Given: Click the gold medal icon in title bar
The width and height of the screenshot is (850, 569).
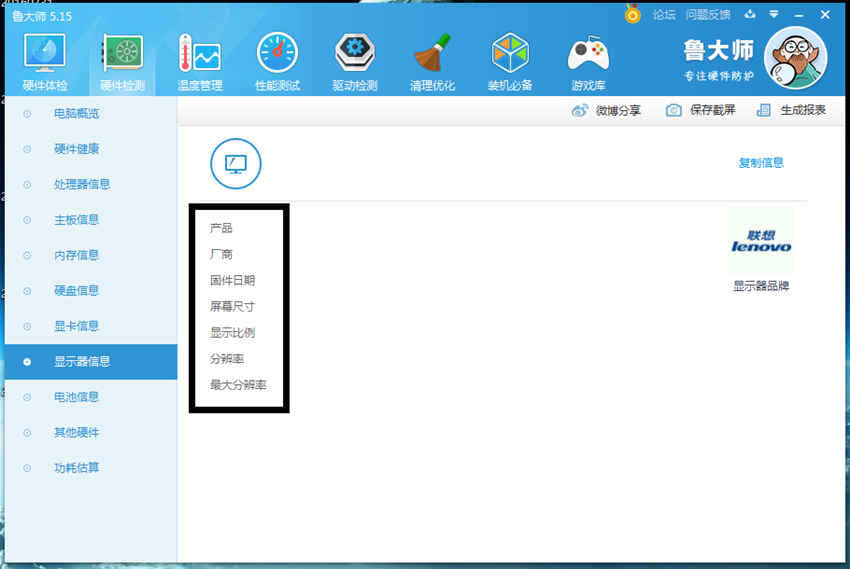Looking at the screenshot, I should pos(632,14).
